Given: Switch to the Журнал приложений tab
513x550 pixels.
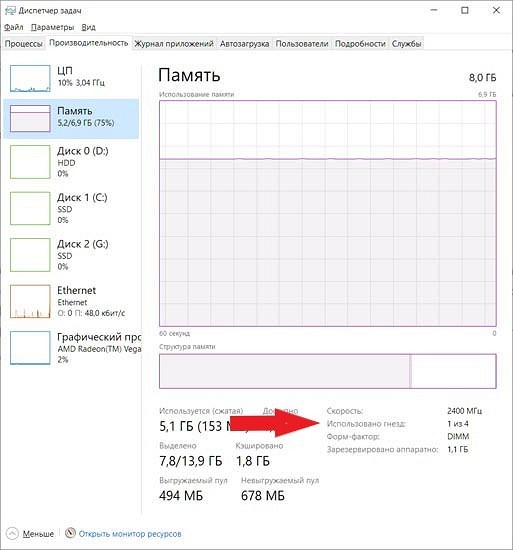Looking at the screenshot, I should coord(174,44).
